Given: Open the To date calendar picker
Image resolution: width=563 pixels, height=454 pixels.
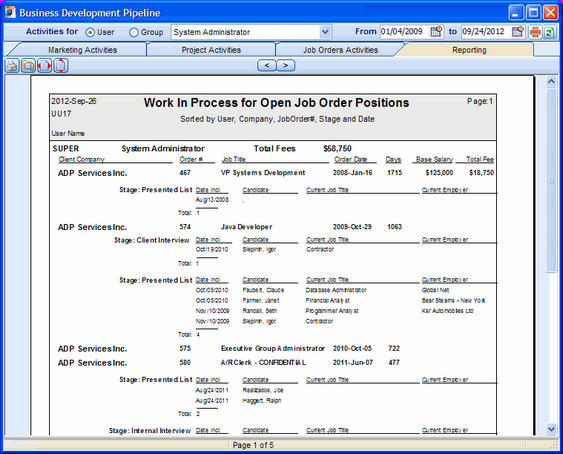Looking at the screenshot, I should click(518, 32).
